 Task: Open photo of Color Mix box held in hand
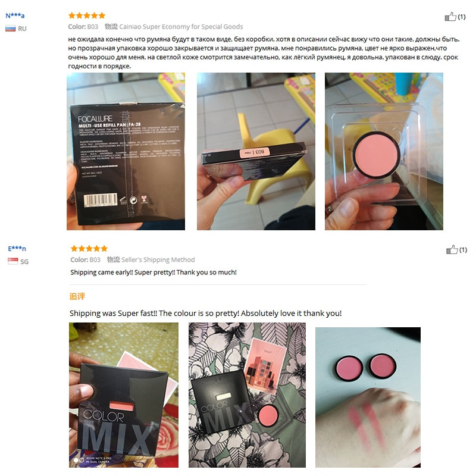pos(124,395)
